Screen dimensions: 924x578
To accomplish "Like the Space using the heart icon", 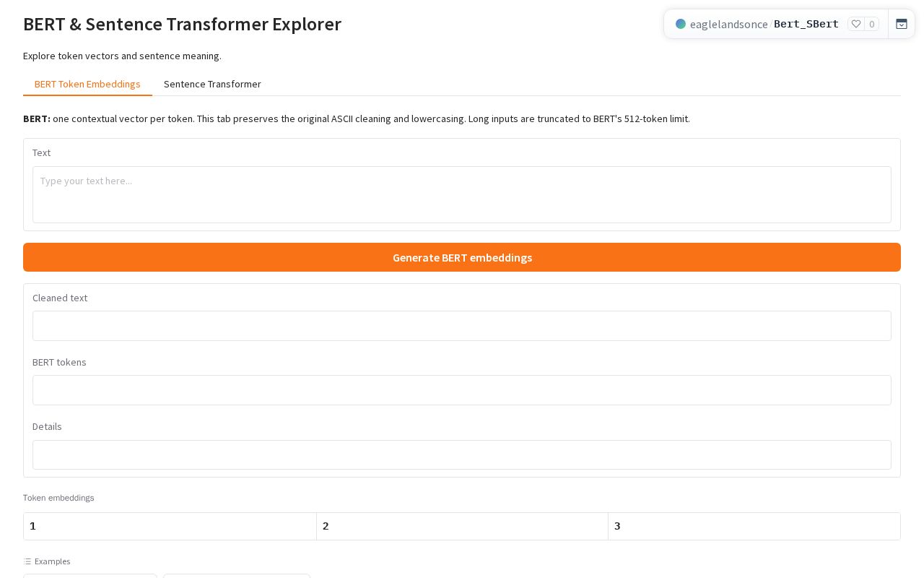I will pyautogui.click(x=856, y=24).
